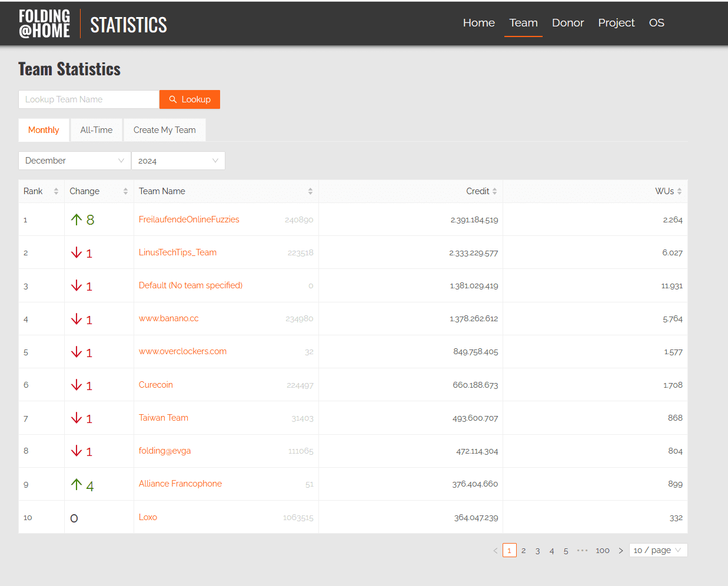The height and width of the screenshot is (586, 728).
Task: Click the Rank column header label
Action: pos(33,191)
